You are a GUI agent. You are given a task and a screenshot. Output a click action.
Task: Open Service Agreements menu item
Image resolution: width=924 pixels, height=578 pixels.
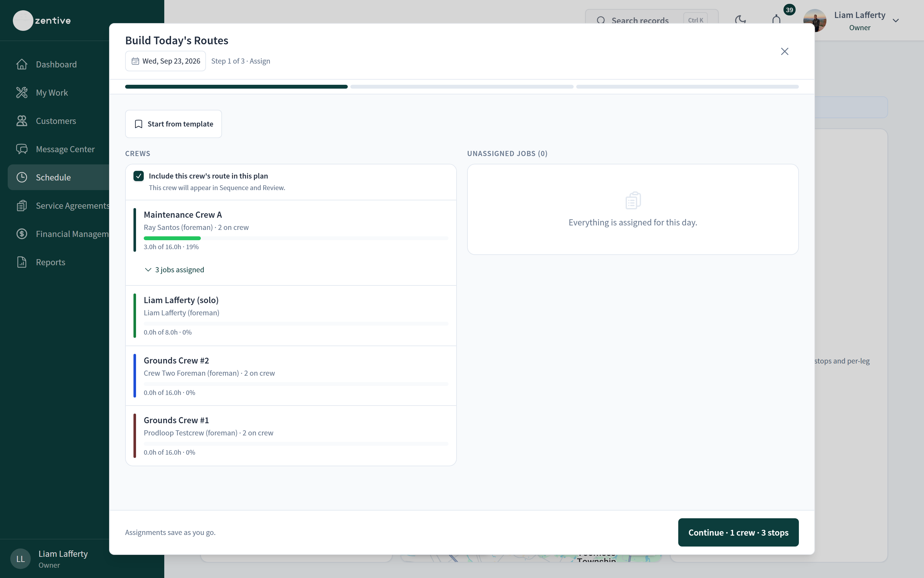58,206
